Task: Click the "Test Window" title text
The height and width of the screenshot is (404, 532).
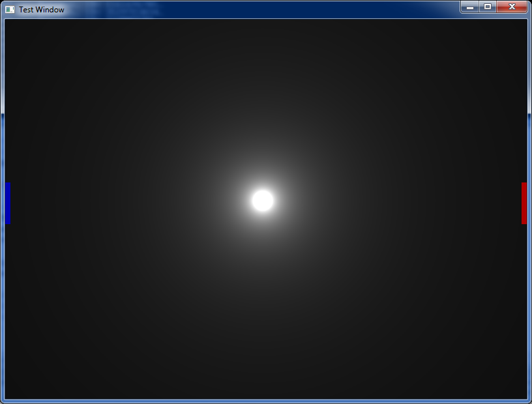Action: 41,10
